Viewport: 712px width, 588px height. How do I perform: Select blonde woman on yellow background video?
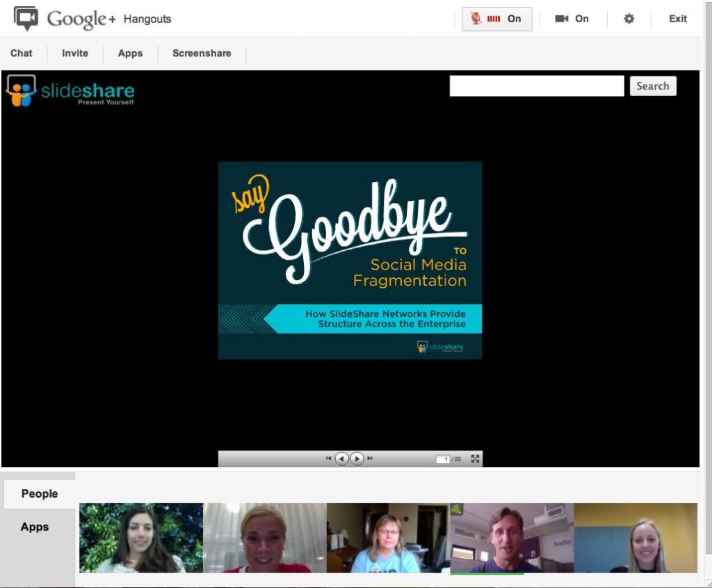click(x=636, y=537)
